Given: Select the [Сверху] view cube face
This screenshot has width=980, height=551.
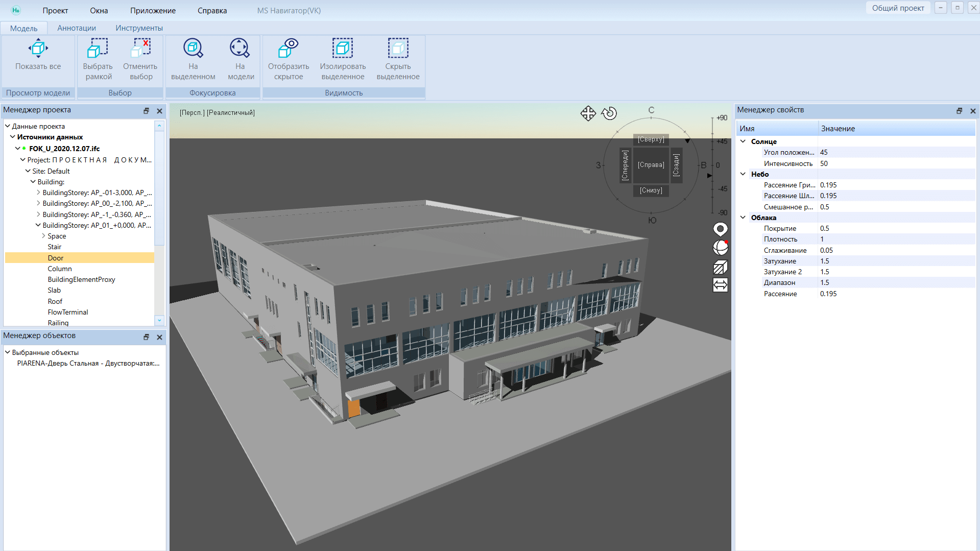Looking at the screenshot, I should (651, 139).
